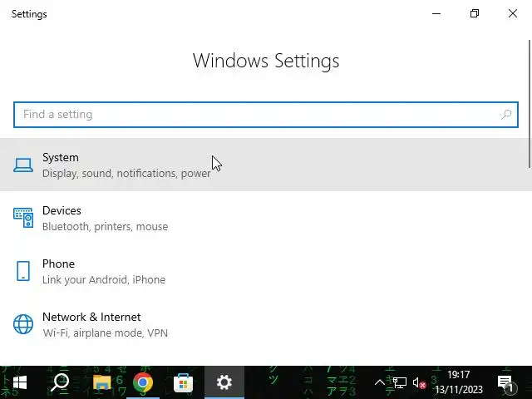Screen dimensions: 532x399
Task: Open the Network & Internet globe icon
Action: [x=23, y=324]
